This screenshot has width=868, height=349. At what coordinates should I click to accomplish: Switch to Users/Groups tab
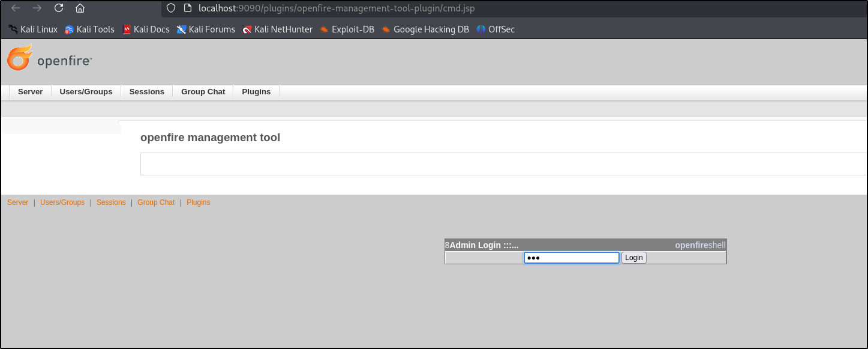(x=86, y=92)
